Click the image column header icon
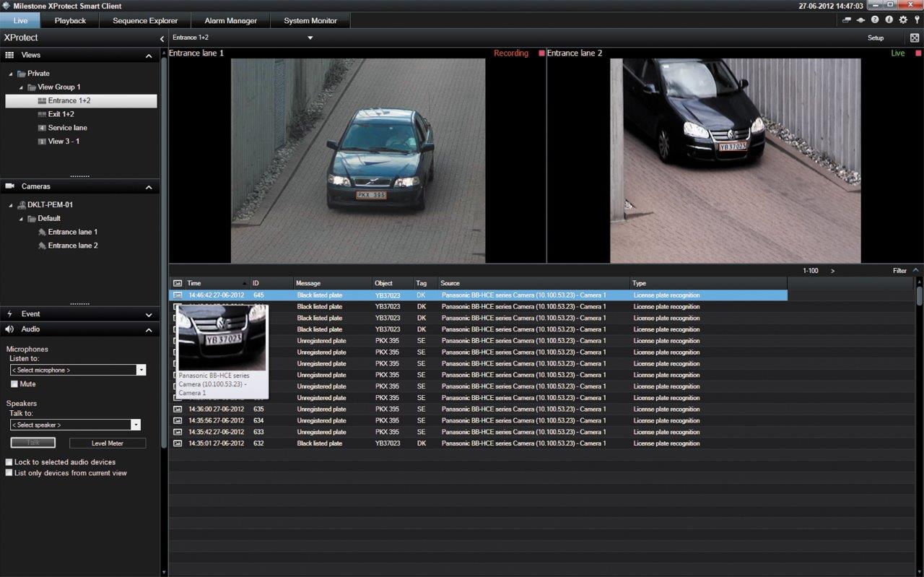The height and width of the screenshot is (577, 924). click(178, 283)
